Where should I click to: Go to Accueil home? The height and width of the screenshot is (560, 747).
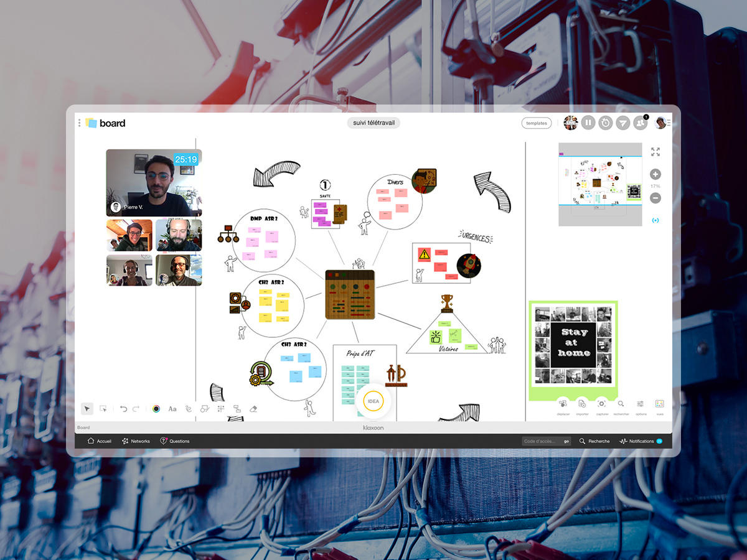click(x=100, y=441)
